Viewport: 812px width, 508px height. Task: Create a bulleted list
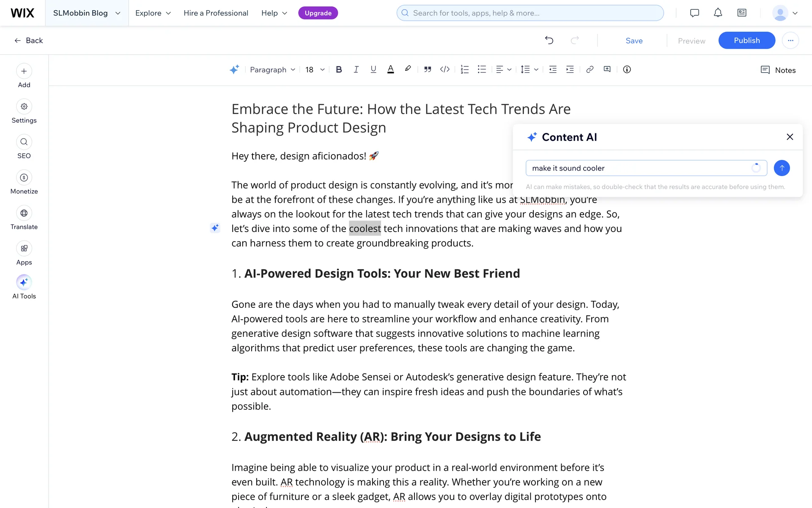click(x=482, y=69)
